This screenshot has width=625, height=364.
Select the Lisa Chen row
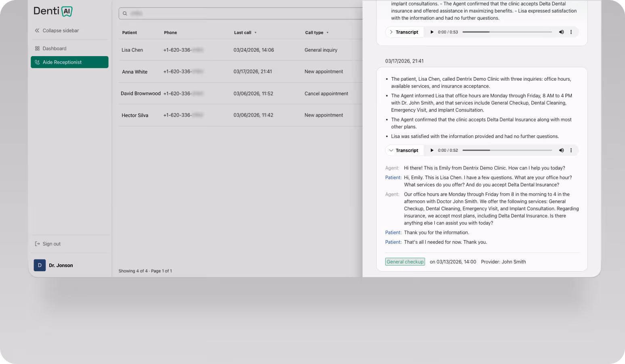click(241, 50)
